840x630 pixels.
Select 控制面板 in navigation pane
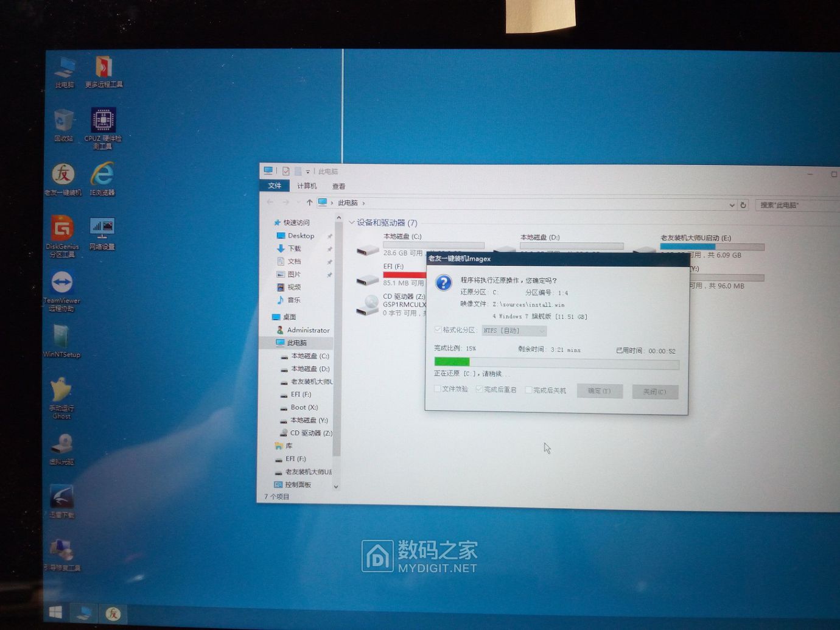[293, 485]
